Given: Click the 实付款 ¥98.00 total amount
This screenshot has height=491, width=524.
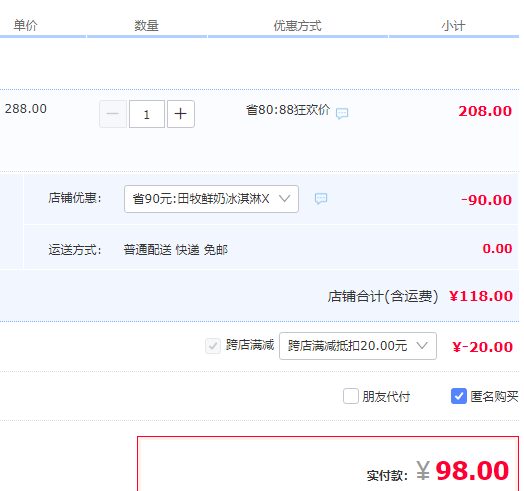Looking at the screenshot, I should tap(463, 471).
